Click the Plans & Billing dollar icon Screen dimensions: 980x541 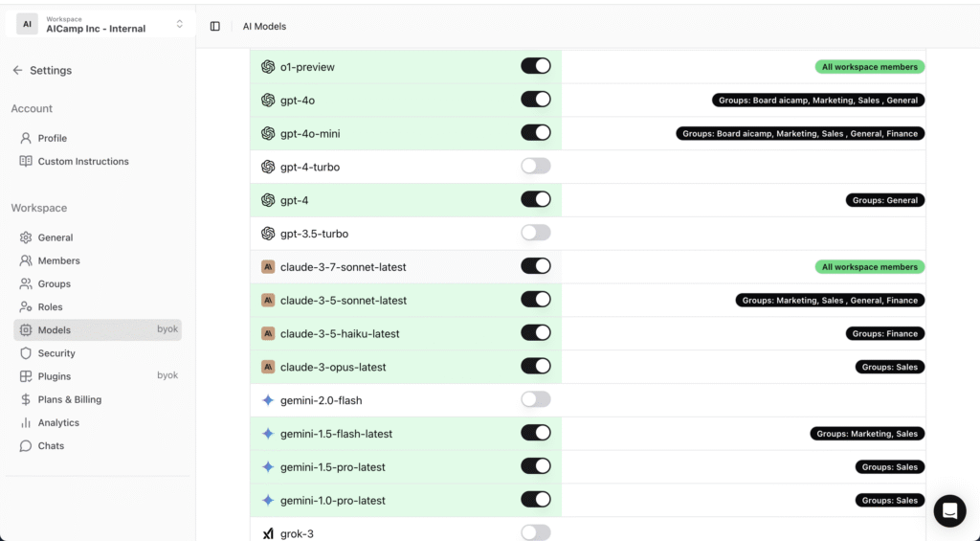[x=26, y=399]
